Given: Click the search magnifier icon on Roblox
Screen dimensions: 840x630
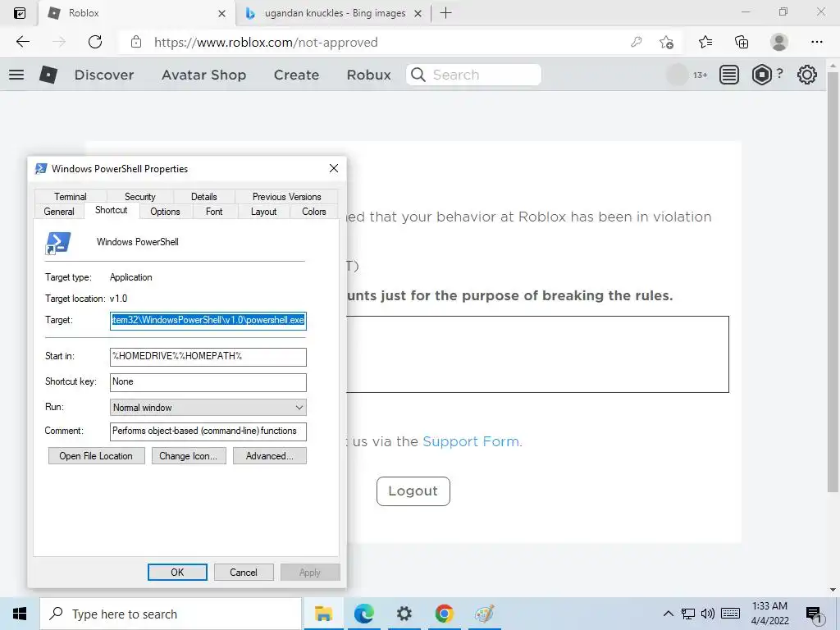Looking at the screenshot, I should click(418, 75).
